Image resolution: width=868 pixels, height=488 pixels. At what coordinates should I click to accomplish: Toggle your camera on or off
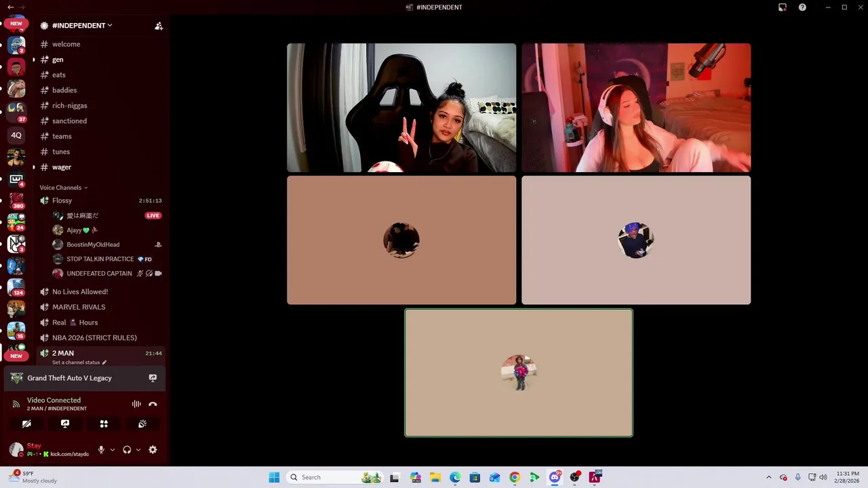[x=26, y=424]
